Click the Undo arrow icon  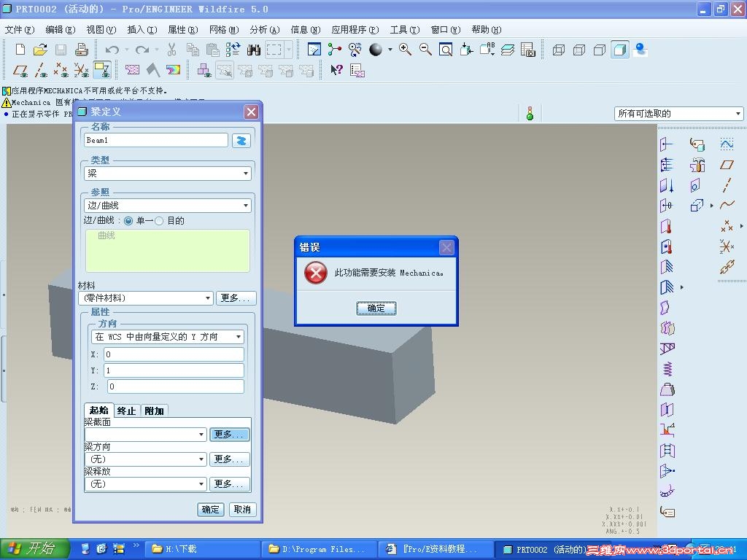pyautogui.click(x=112, y=50)
